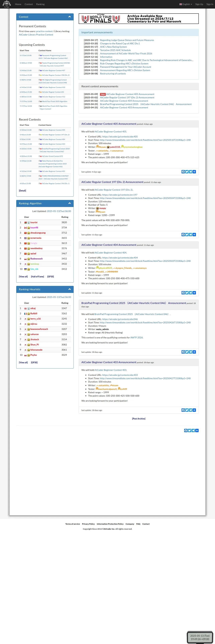
Task: Open the AWTF 2026 link
Action: click(136, 338)
